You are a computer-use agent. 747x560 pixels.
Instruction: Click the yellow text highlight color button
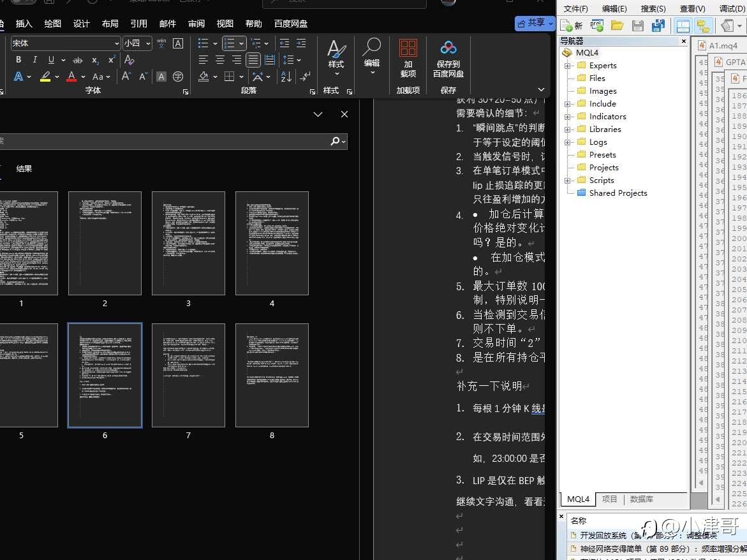point(45,77)
